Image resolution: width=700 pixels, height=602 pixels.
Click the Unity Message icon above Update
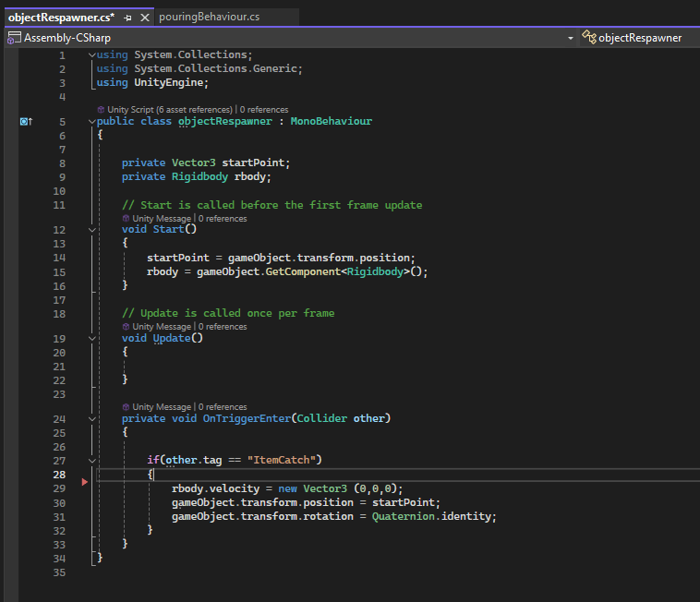[x=126, y=327]
